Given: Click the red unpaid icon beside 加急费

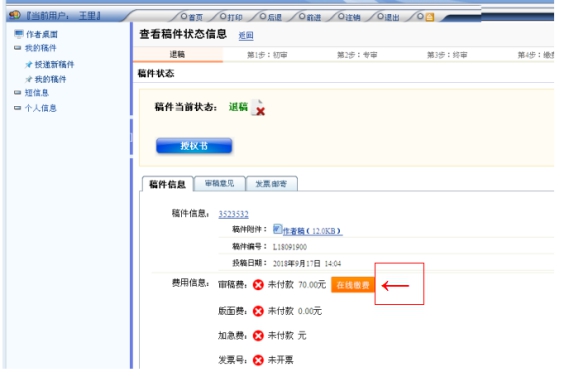Looking at the screenshot, I should point(258,336).
